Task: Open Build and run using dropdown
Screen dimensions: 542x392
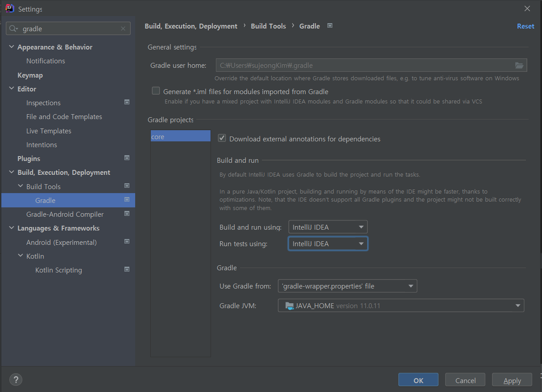Action: [x=328, y=227]
